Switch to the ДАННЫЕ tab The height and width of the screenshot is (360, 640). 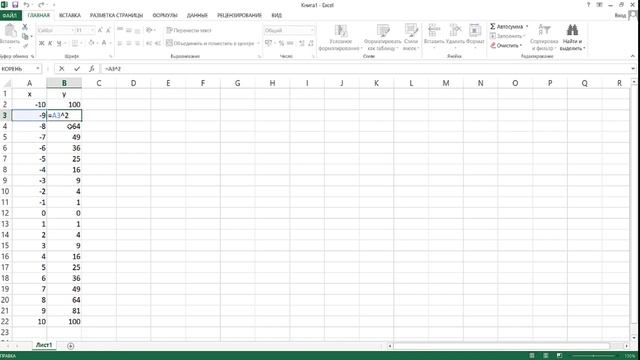click(x=197, y=16)
